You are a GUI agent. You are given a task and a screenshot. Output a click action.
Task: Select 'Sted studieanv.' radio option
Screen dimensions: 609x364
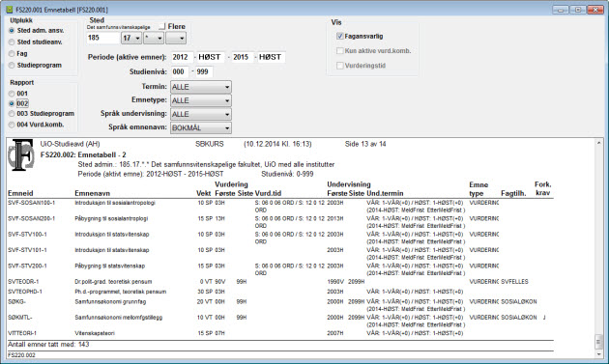12,42
